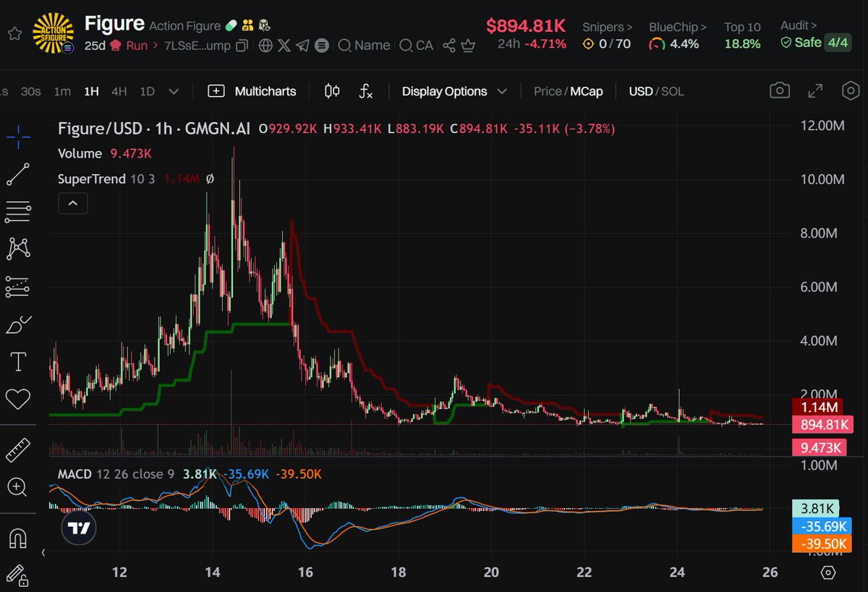This screenshot has width=868, height=592.
Task: Select the 1H timeframe
Action: pos(91,91)
